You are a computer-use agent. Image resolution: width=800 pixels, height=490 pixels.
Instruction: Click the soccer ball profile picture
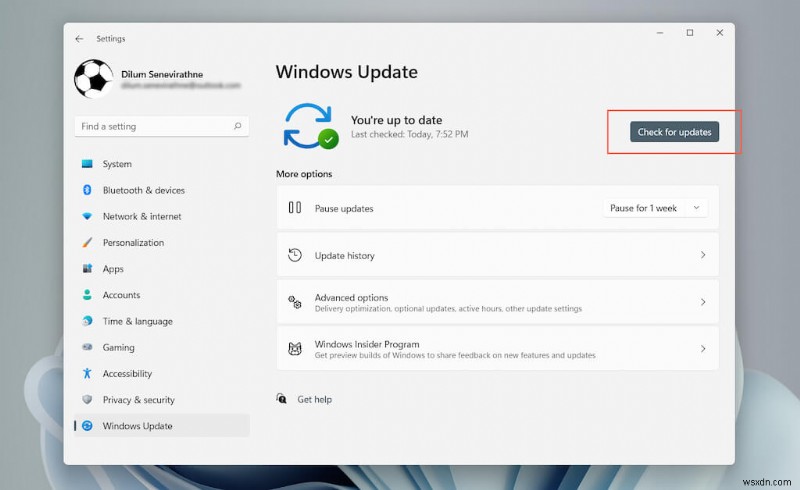pos(93,79)
